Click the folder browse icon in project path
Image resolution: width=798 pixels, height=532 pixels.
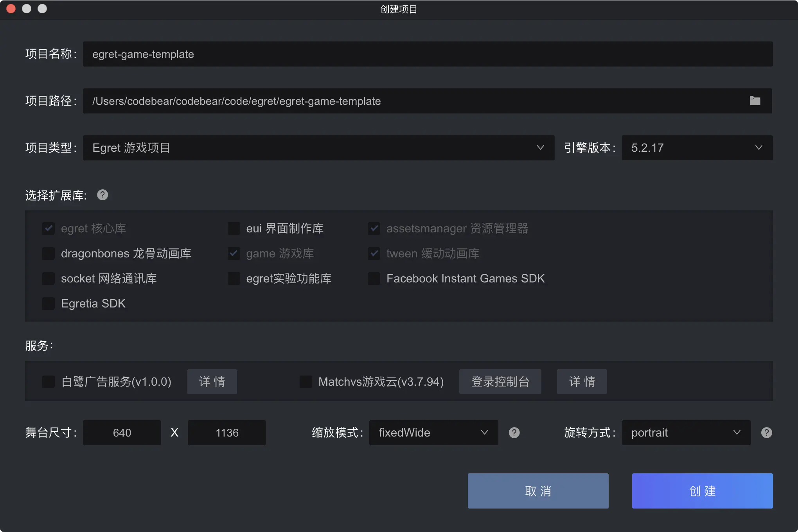755,101
